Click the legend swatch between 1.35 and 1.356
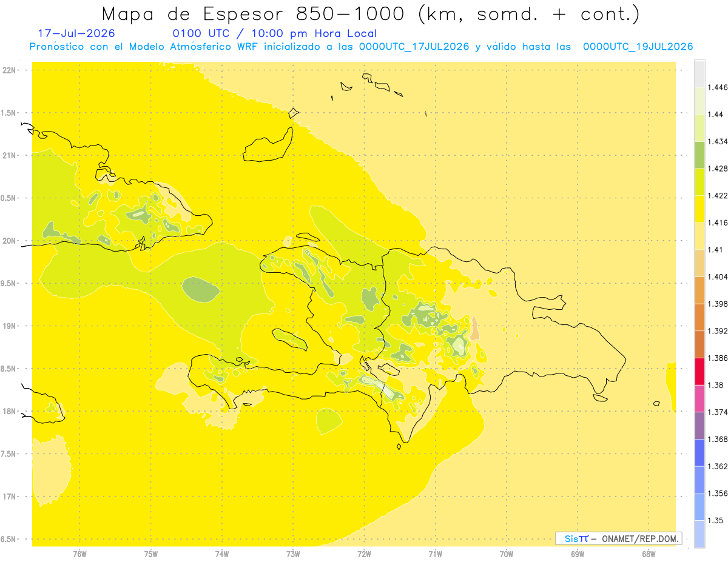 pyautogui.click(x=699, y=507)
